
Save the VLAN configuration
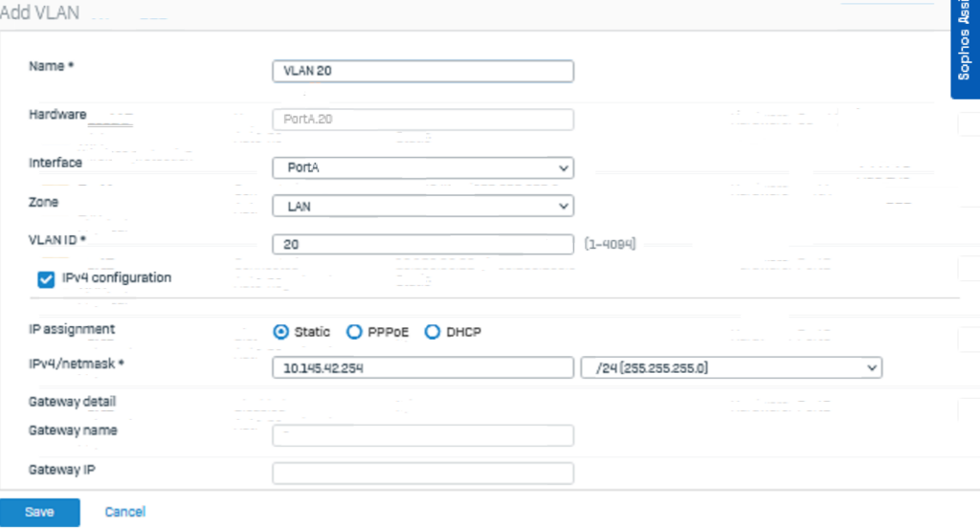[x=40, y=512]
